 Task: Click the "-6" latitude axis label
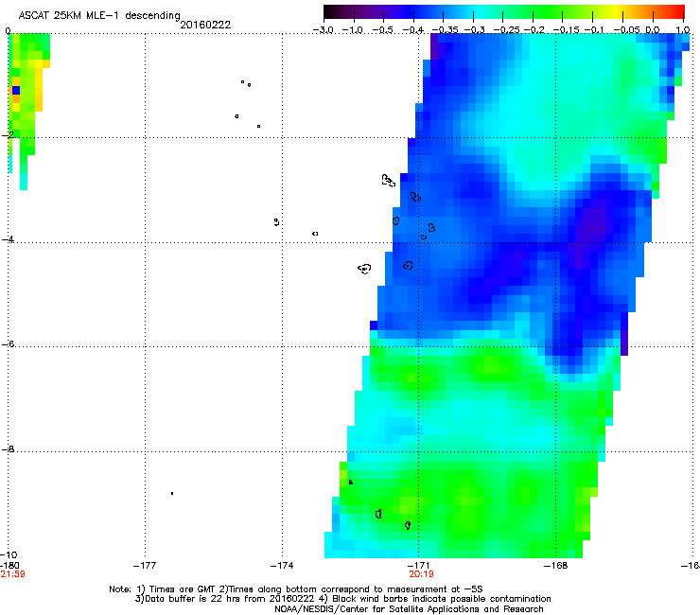pos(8,343)
